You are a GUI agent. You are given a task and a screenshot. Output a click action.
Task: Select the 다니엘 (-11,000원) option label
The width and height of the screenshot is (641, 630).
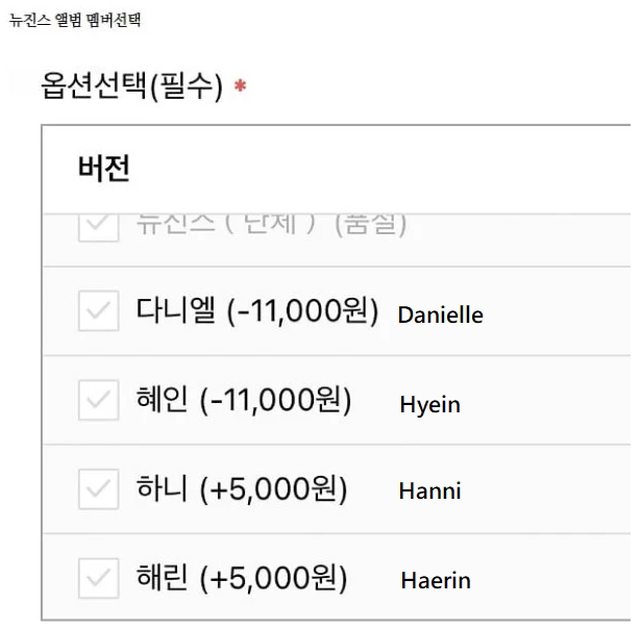pos(257,312)
